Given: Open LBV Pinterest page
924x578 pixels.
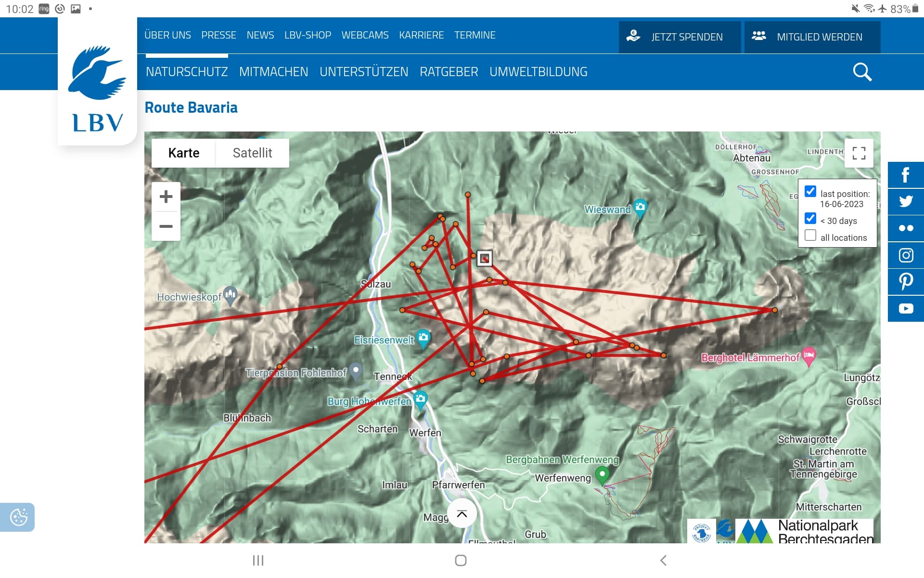Looking at the screenshot, I should pyautogui.click(x=906, y=282).
